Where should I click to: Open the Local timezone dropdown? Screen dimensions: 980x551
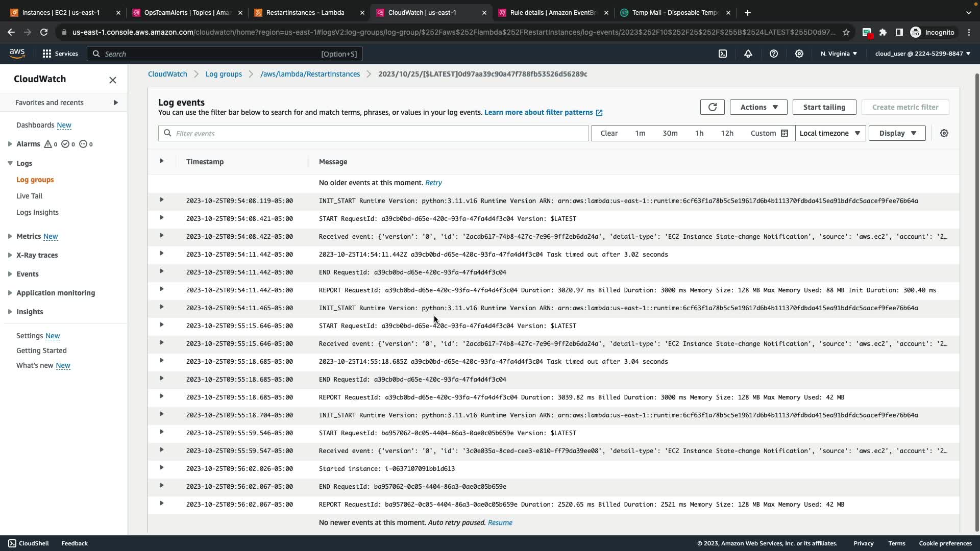830,133
